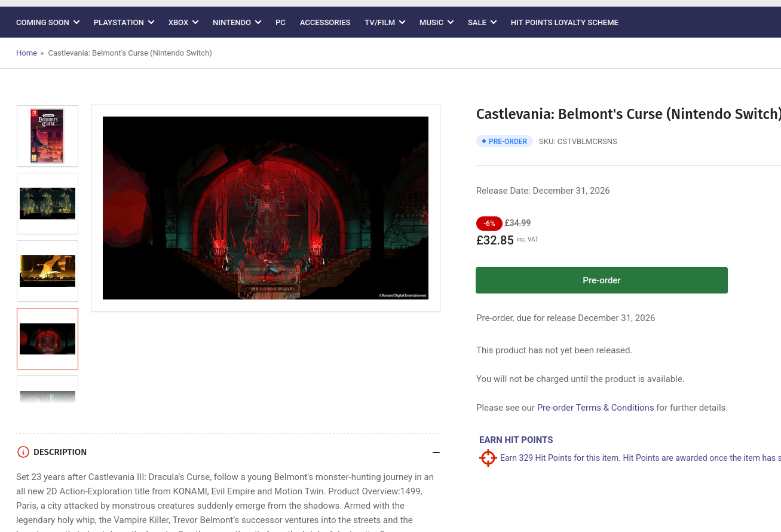Click the SKU: CSTVBLMCRSNS text
This screenshot has height=532, width=781.
pos(578,142)
